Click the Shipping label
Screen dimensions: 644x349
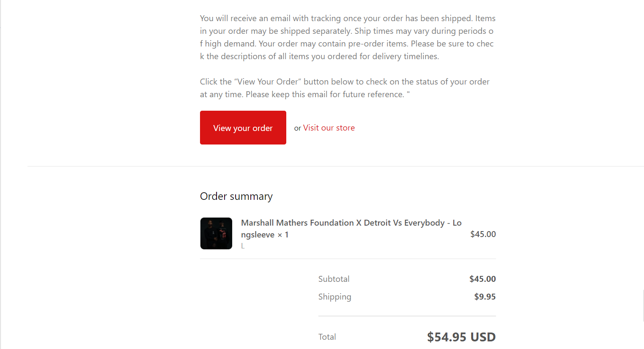334,297
